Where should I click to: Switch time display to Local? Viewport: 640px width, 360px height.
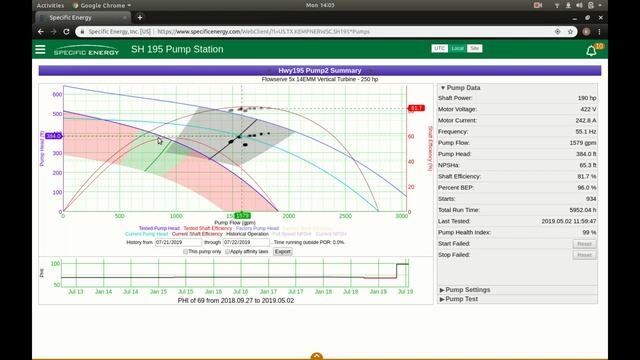pyautogui.click(x=458, y=48)
